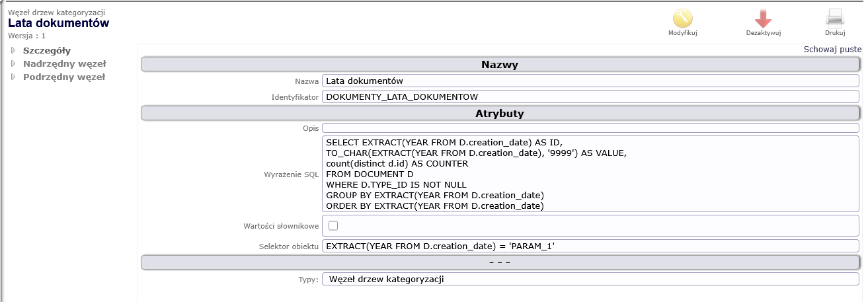Image resolution: width=868 pixels, height=302 pixels.
Task: Click the Schowaj puste link
Action: coord(832,50)
